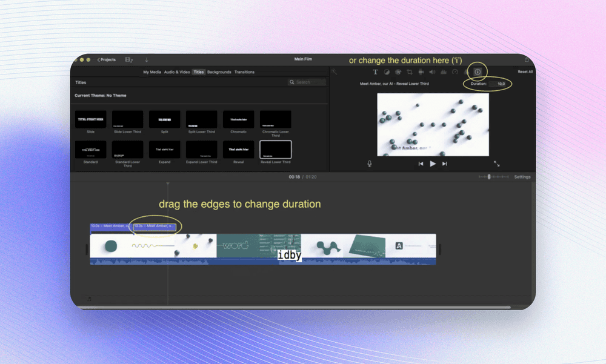Select the Title text (T) settings icon
606x364 pixels.
pyautogui.click(x=375, y=71)
